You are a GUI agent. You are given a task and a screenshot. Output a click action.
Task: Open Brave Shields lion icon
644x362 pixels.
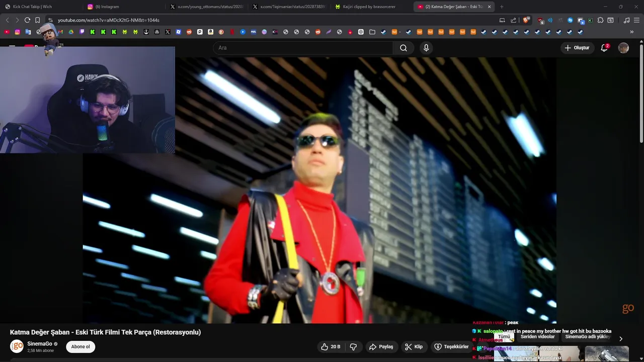[526, 20]
